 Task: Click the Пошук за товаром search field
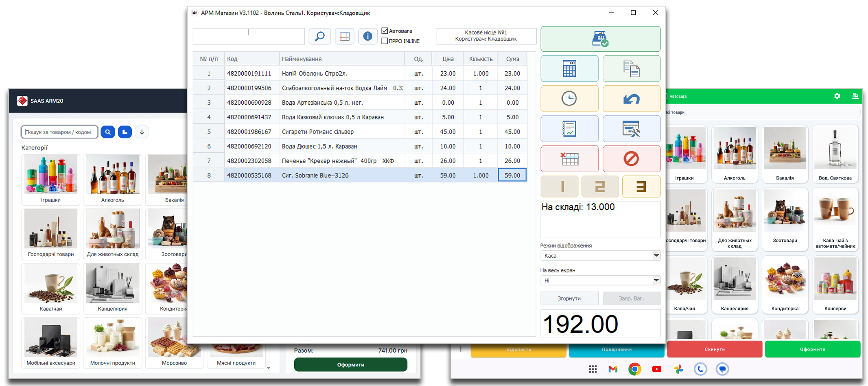59,132
